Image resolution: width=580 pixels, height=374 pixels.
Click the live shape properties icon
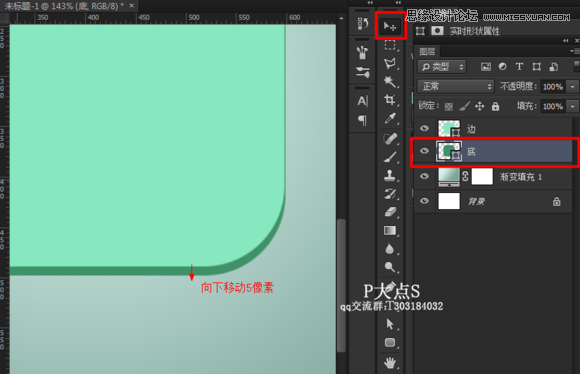pyautogui.click(x=420, y=31)
